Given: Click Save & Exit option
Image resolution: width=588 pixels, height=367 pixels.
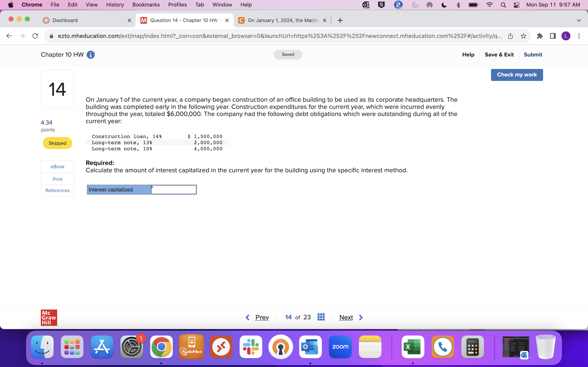Looking at the screenshot, I should pyautogui.click(x=499, y=54).
